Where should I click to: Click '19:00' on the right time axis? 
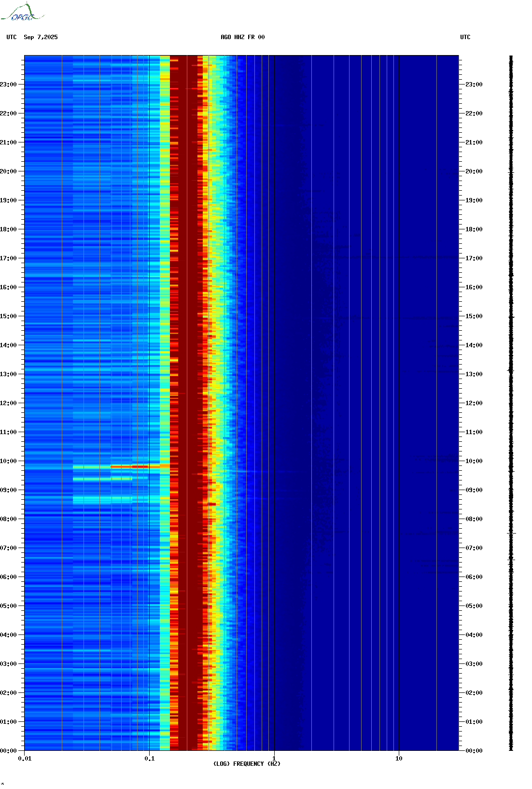click(474, 200)
